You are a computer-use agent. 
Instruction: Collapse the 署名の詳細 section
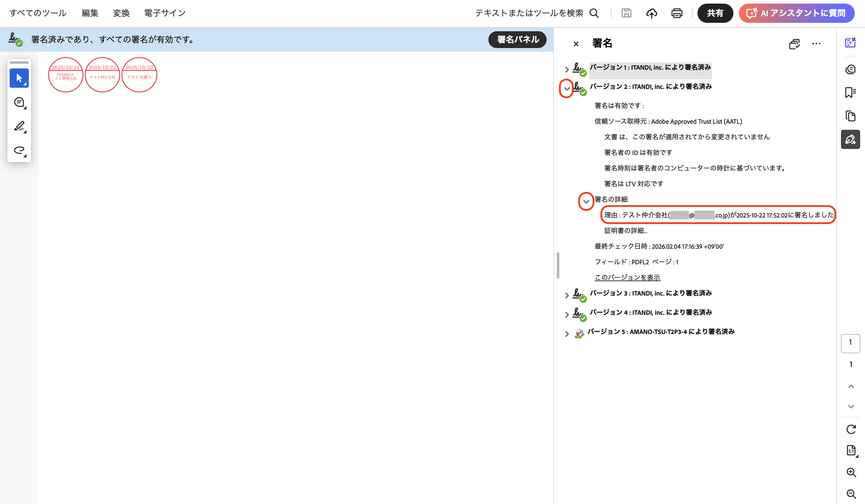tap(586, 202)
